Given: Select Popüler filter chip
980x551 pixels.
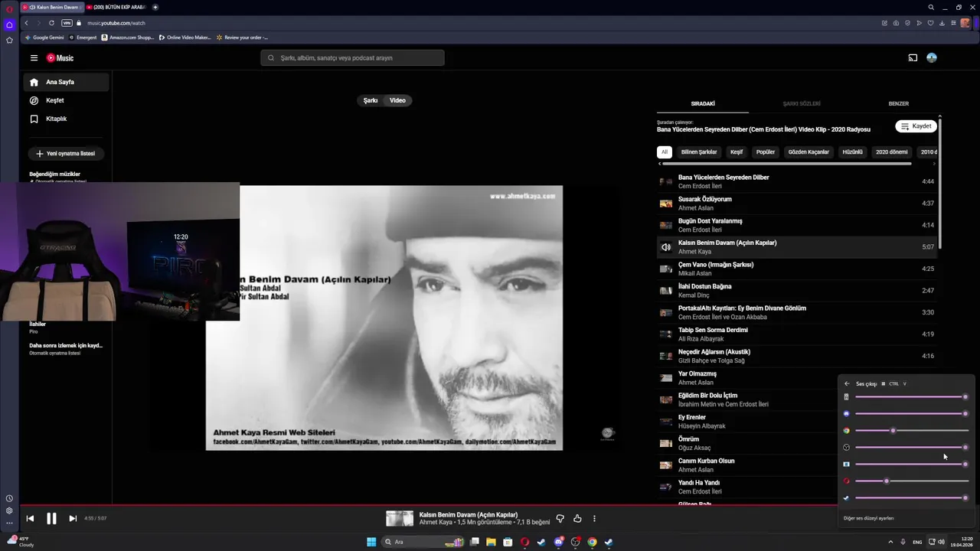Looking at the screenshot, I should point(766,152).
